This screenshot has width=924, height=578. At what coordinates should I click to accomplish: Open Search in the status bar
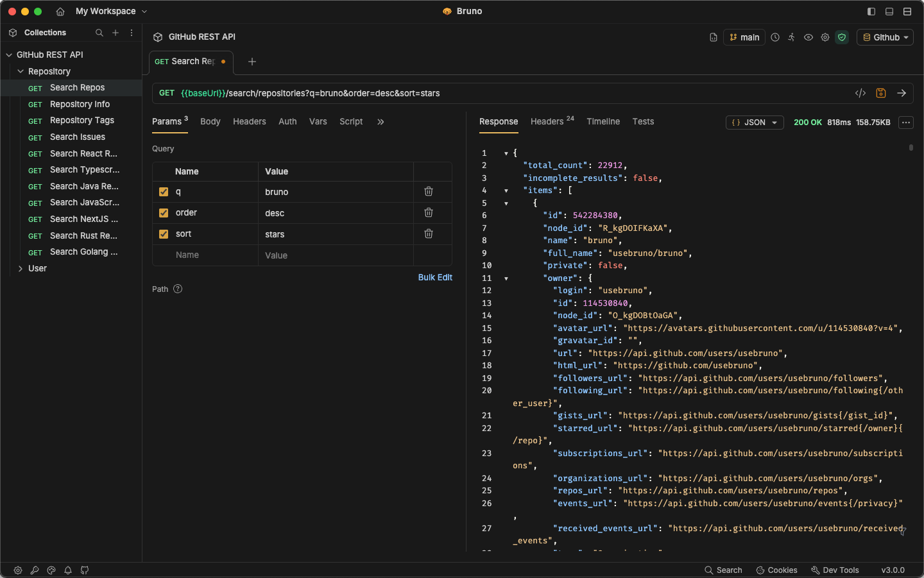(x=723, y=570)
